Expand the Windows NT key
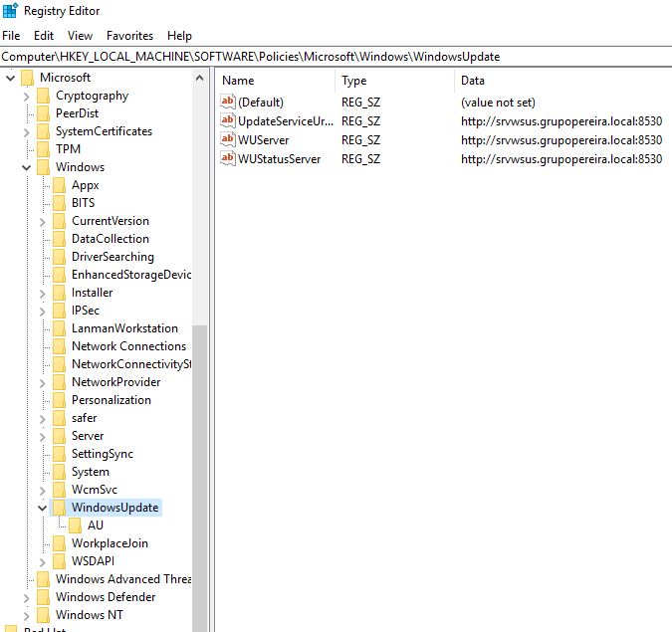 tap(27, 616)
